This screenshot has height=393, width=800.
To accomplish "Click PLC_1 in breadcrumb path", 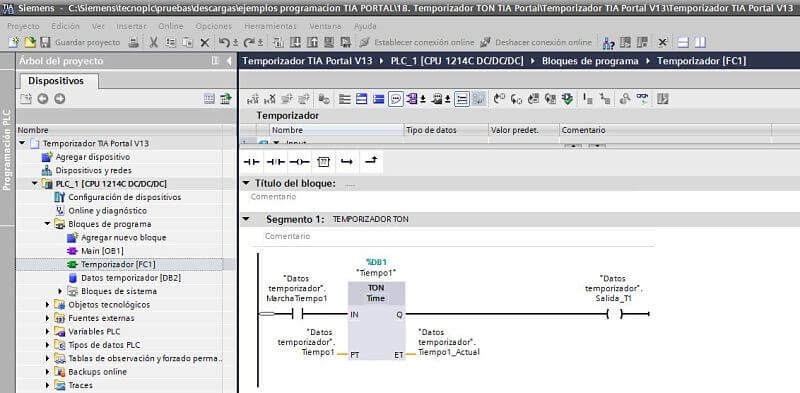I will [x=457, y=61].
